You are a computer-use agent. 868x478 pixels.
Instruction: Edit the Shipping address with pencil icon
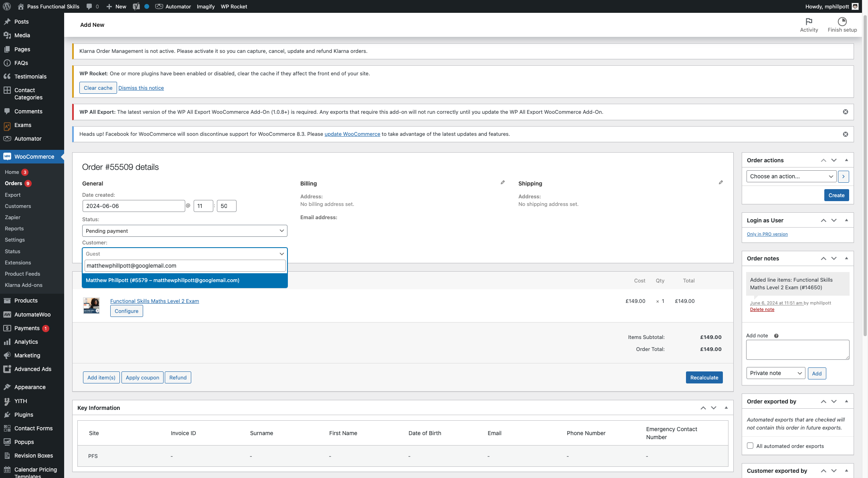pos(720,182)
